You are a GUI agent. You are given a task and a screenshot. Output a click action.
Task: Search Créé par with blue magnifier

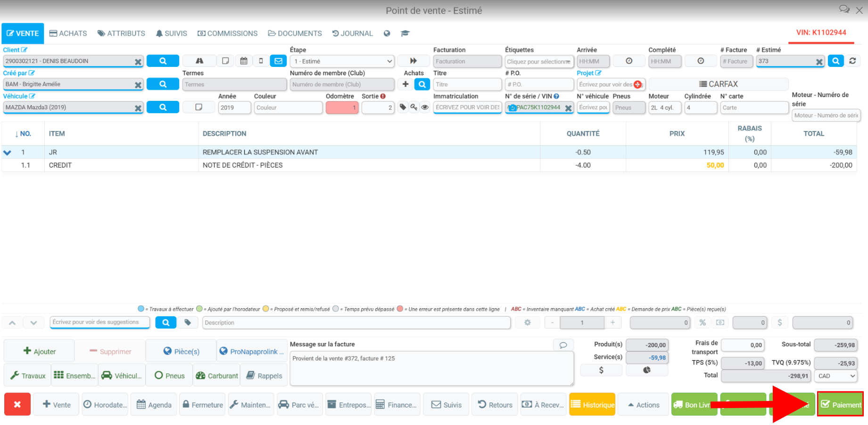163,84
